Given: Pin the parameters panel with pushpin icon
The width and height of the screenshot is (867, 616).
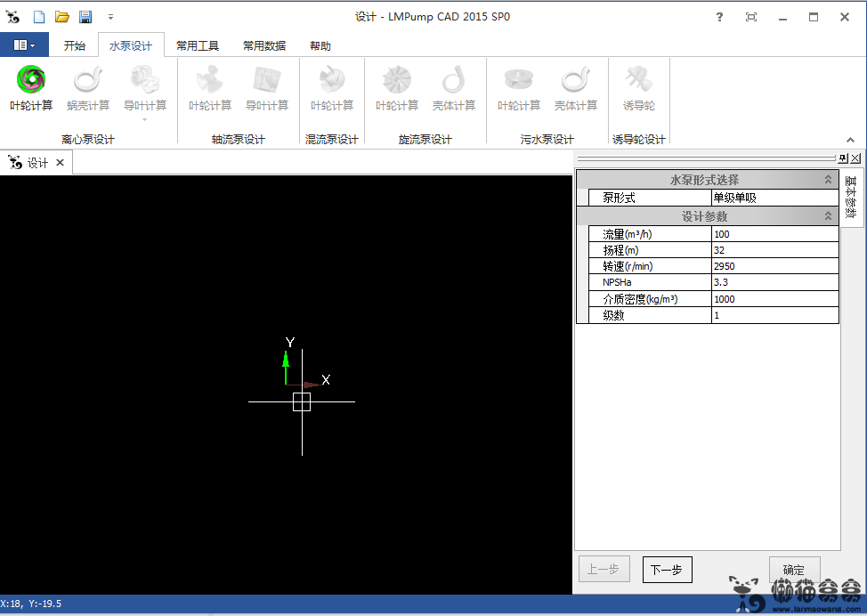Looking at the screenshot, I should pos(842,158).
